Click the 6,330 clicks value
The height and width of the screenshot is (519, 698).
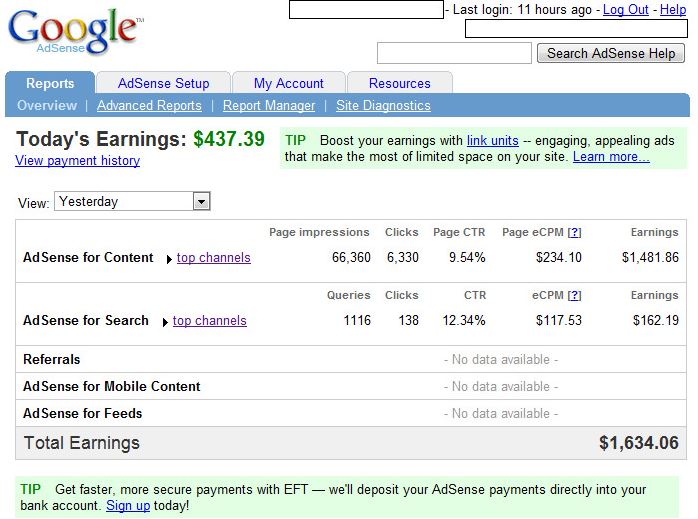click(402, 257)
